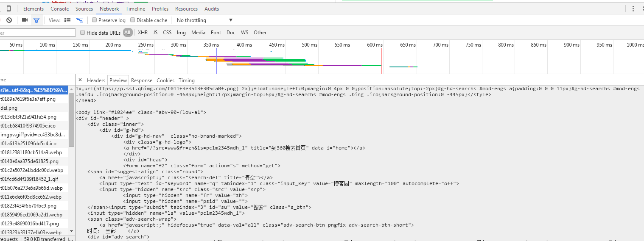Screen dimensions: 644x241
Task: Select the t01859496ed1069a2d1.webp request
Action: pos(34,214)
